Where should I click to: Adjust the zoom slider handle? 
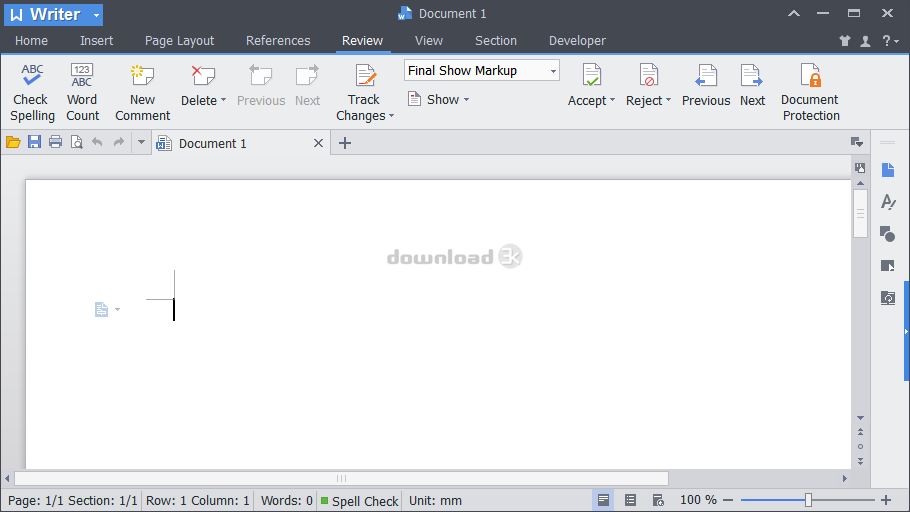808,500
